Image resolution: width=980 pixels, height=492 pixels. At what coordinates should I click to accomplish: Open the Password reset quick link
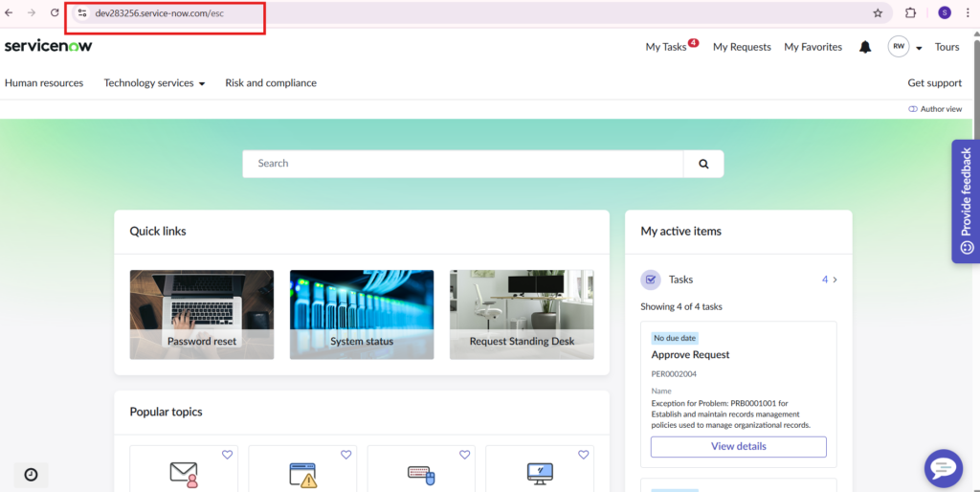[202, 314]
